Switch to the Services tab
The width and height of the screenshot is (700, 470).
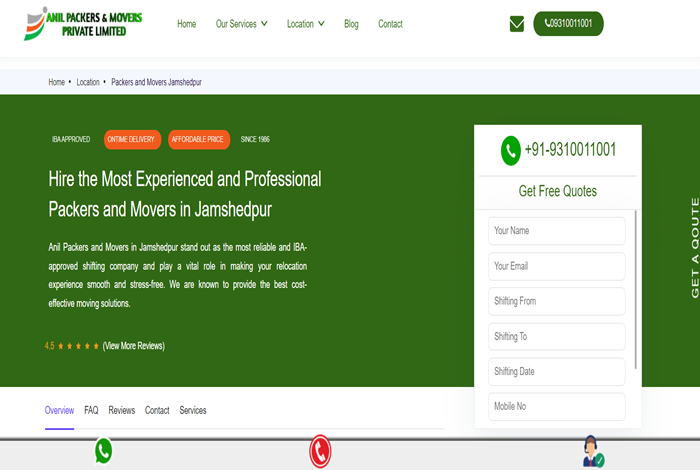[x=193, y=411]
